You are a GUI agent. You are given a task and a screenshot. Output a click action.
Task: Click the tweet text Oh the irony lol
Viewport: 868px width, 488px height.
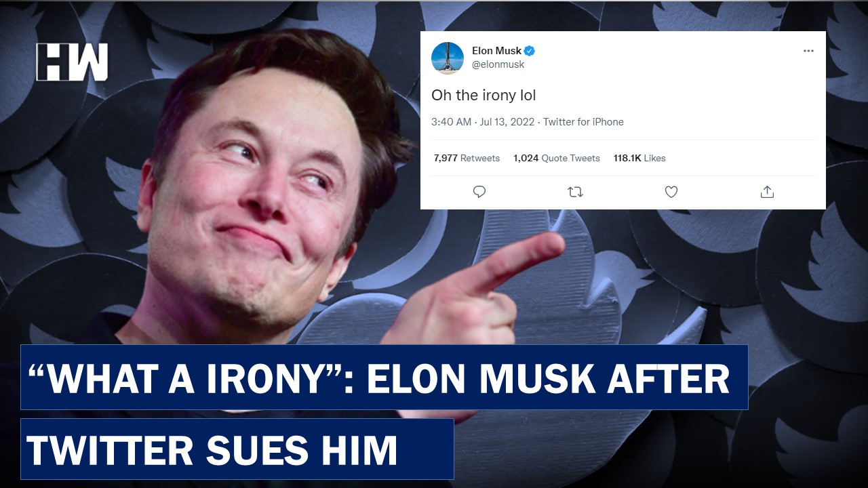tap(484, 96)
